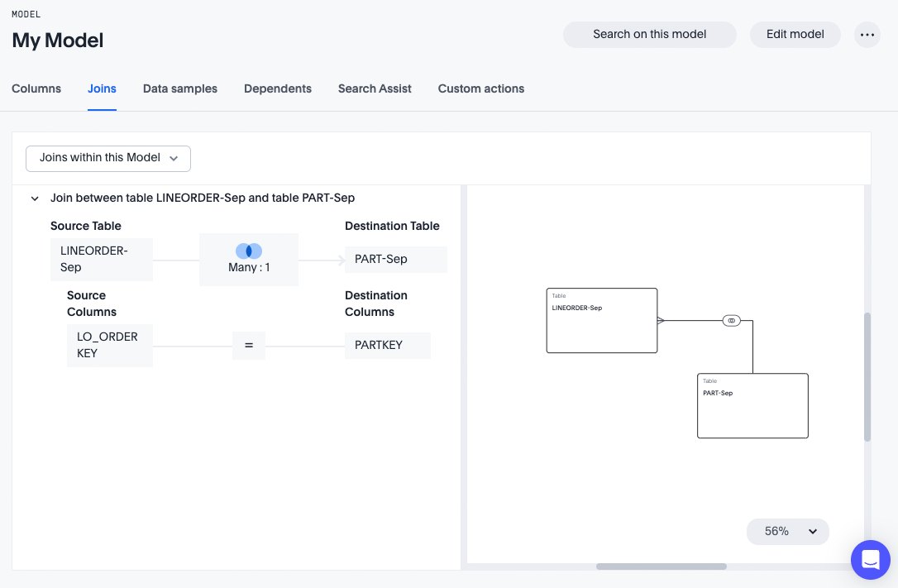Click the equals operator between columns
The width and height of the screenshot is (898, 588).
pos(249,346)
